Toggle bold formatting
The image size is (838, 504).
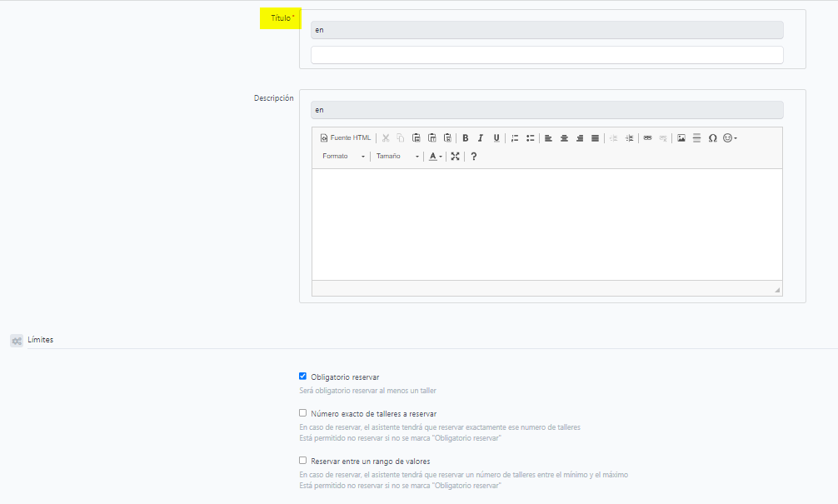coord(466,138)
